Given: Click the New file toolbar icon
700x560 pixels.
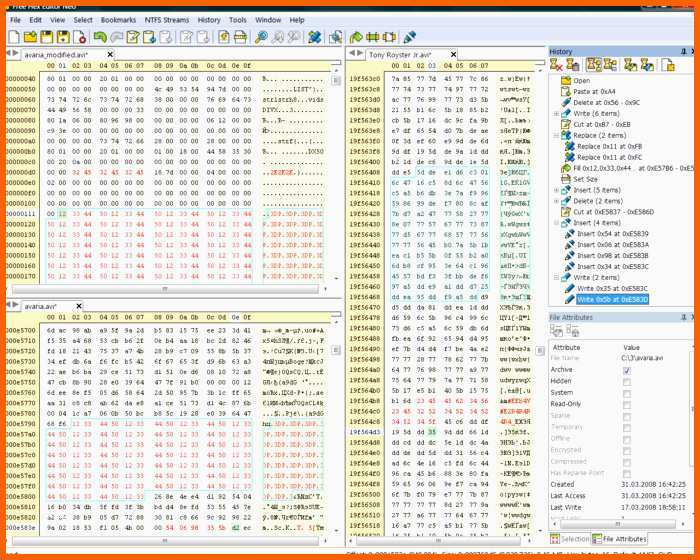Looking at the screenshot, I should point(14,37).
